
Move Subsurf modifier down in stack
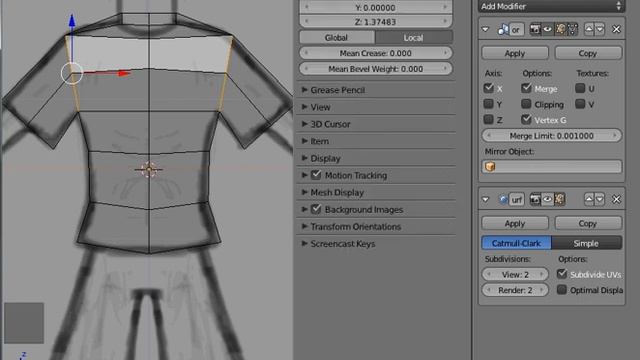(x=600, y=199)
